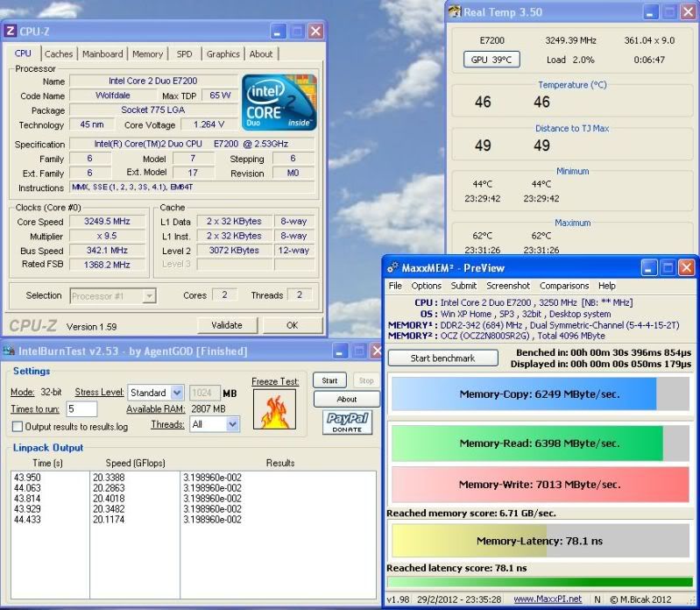Click Start in IntelBurnTest
700x610 pixels.
click(x=329, y=380)
